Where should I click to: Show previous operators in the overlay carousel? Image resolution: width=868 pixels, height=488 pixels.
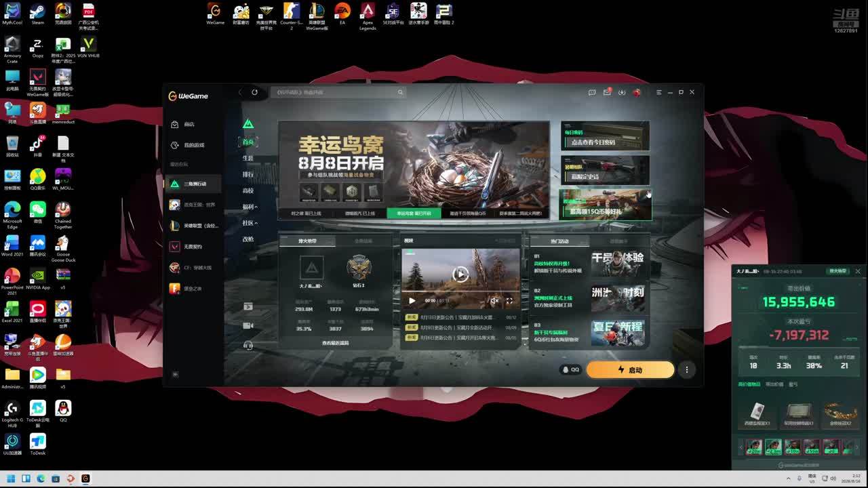pyautogui.click(x=739, y=447)
